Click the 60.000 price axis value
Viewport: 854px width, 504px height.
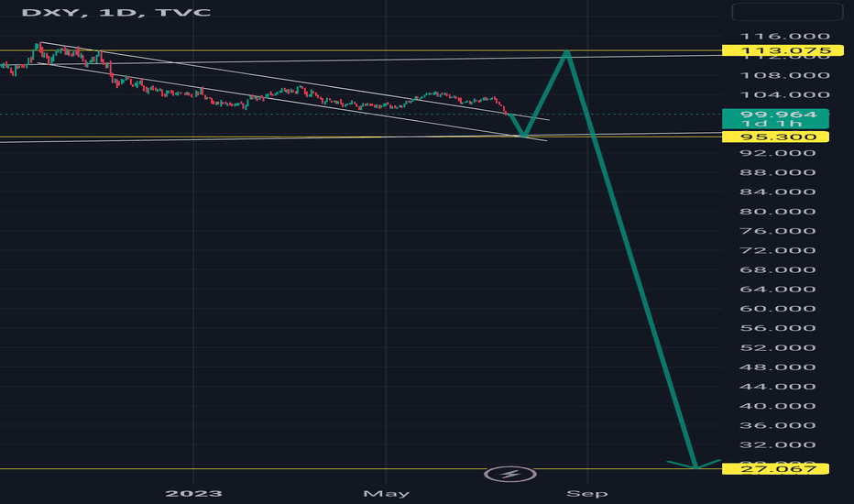pyautogui.click(x=778, y=309)
